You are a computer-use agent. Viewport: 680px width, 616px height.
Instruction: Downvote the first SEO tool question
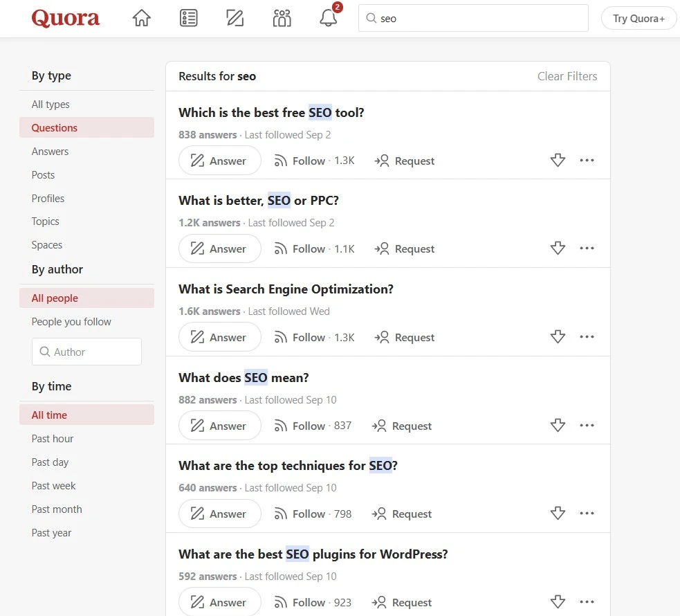pyautogui.click(x=558, y=160)
